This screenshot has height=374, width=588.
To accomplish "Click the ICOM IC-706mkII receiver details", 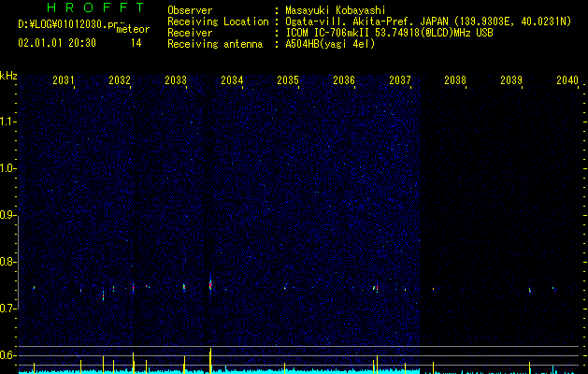I will (389, 33).
